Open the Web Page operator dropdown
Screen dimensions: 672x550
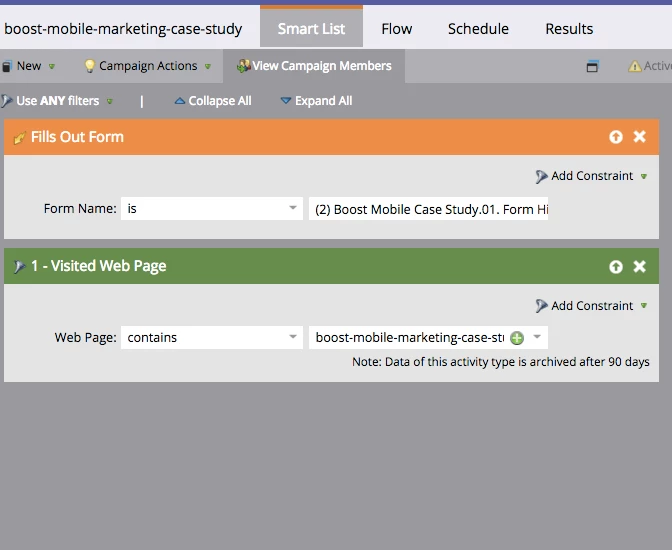click(x=212, y=337)
